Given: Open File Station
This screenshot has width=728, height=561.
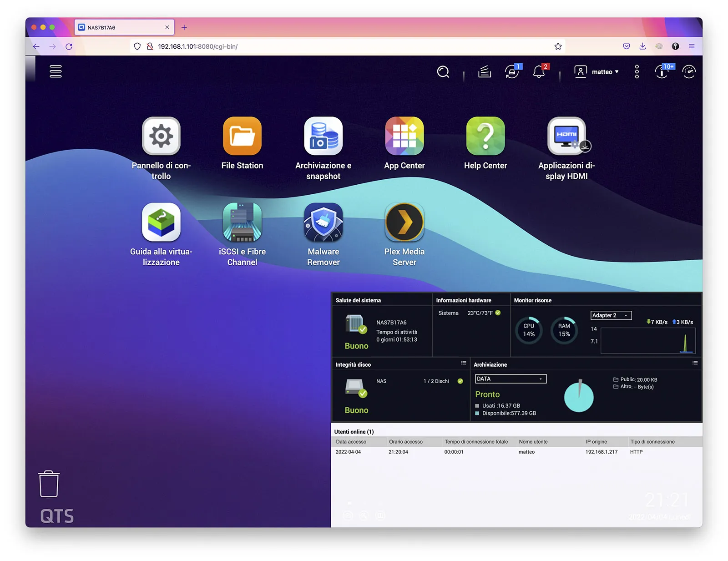Looking at the screenshot, I should pyautogui.click(x=242, y=136).
